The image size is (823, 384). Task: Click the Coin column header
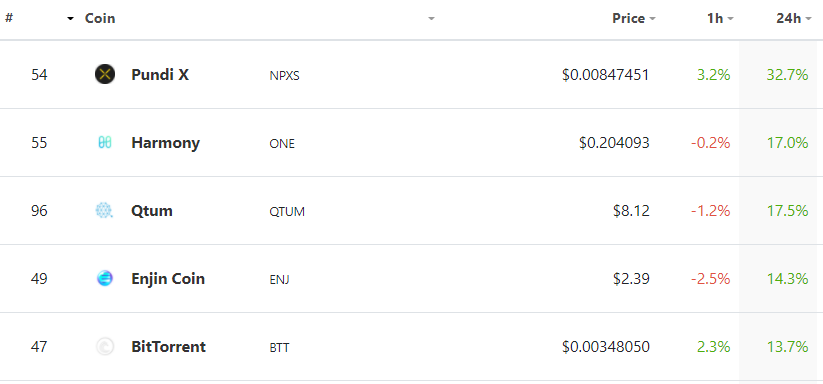coord(100,18)
